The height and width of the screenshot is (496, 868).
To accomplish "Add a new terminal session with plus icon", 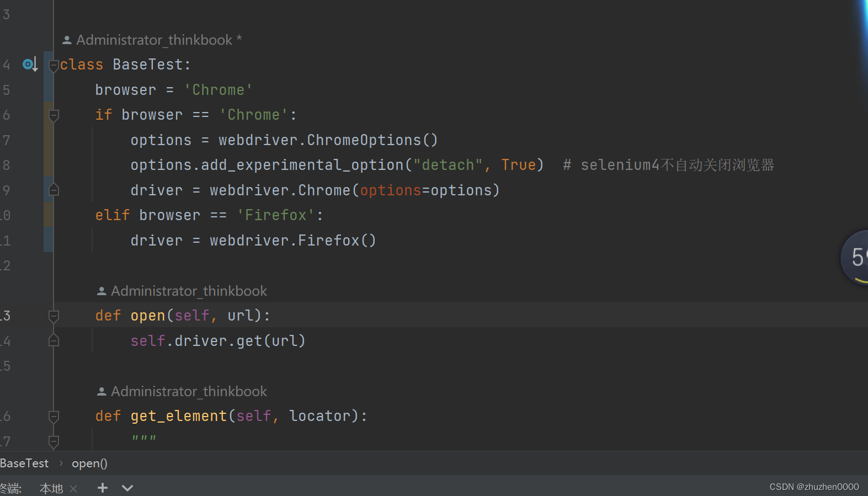I will (x=103, y=488).
